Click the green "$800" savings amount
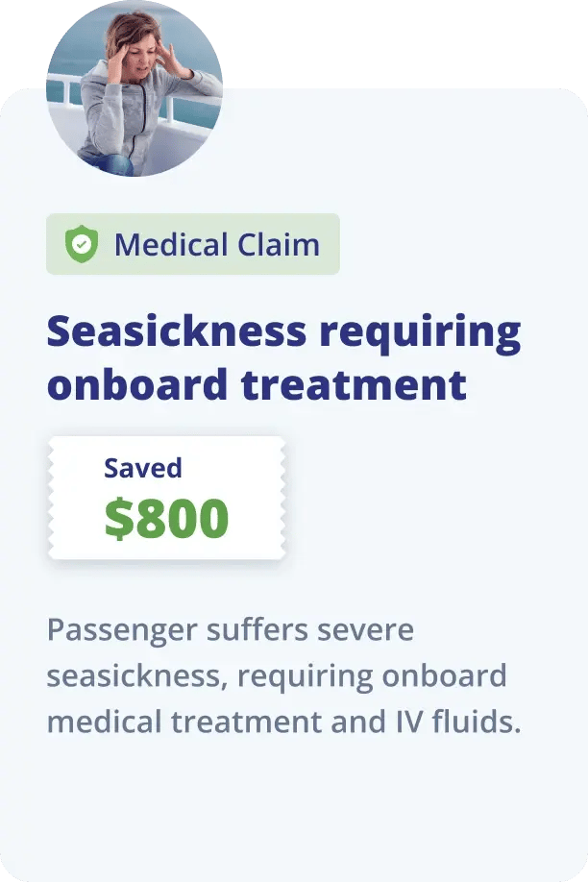The width and height of the screenshot is (588, 882). click(166, 519)
